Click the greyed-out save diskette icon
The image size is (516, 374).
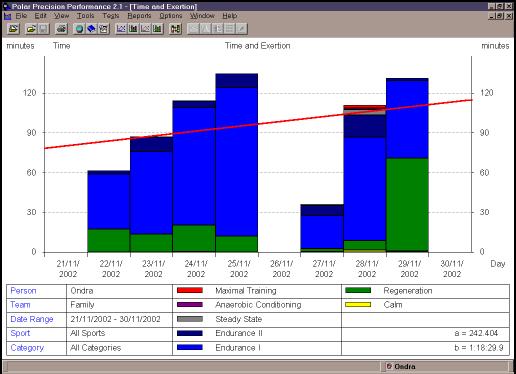(43, 29)
